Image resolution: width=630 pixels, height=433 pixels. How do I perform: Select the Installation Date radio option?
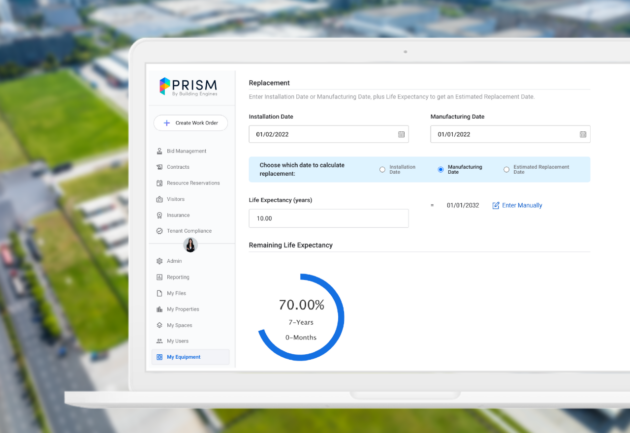(x=382, y=170)
